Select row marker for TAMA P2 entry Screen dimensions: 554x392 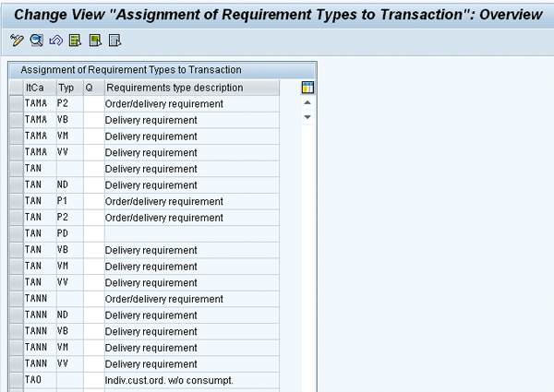(x=16, y=104)
